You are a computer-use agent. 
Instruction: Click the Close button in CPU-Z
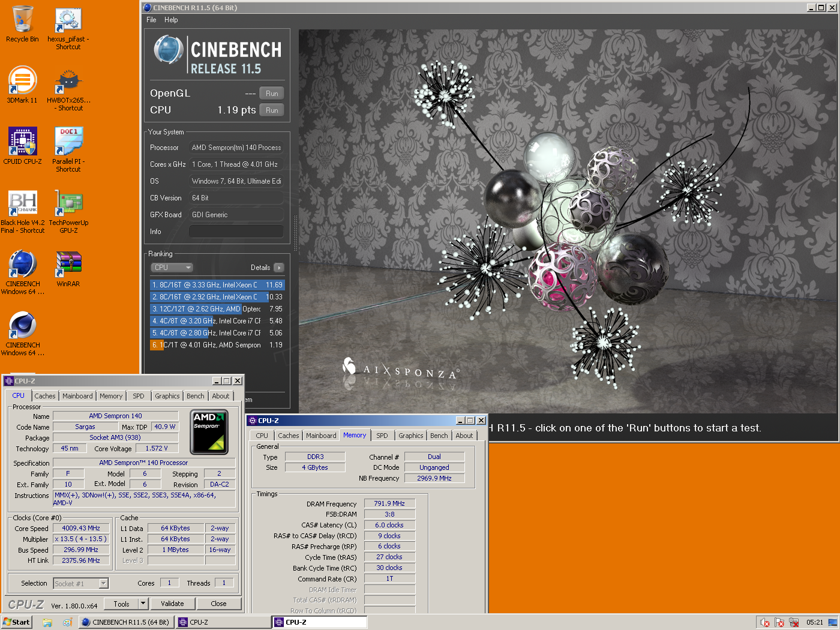tap(218, 604)
